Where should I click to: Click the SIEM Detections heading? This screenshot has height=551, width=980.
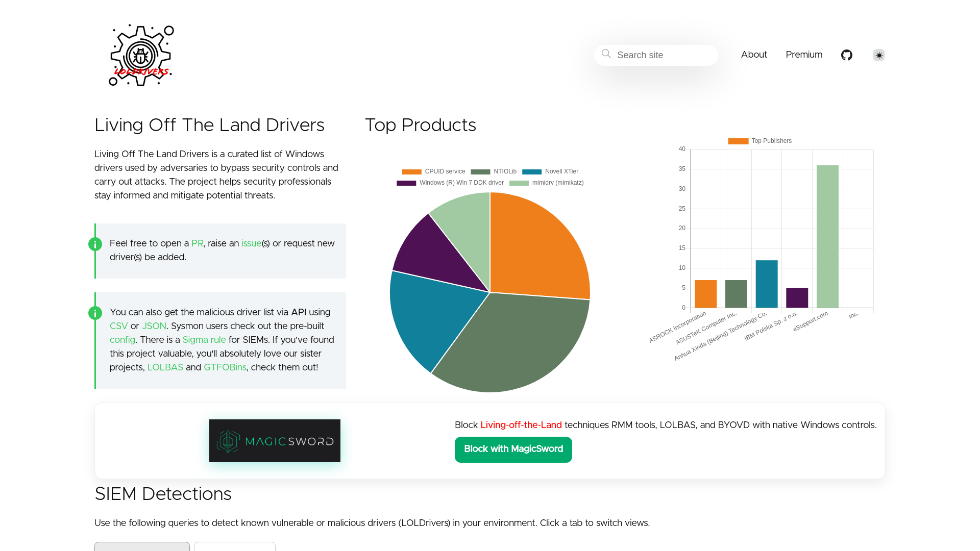click(163, 494)
